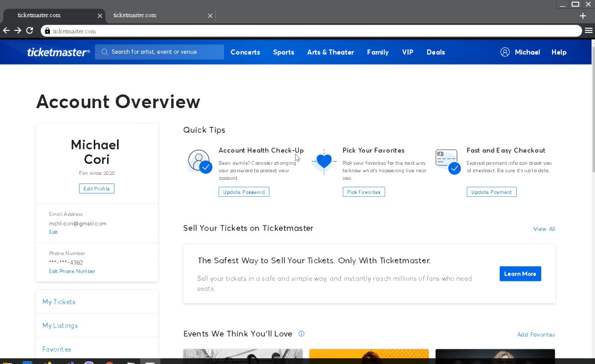The image size is (595, 364).
Task: Click the info icon next to Events We Think You'll Love
Action: (x=301, y=334)
